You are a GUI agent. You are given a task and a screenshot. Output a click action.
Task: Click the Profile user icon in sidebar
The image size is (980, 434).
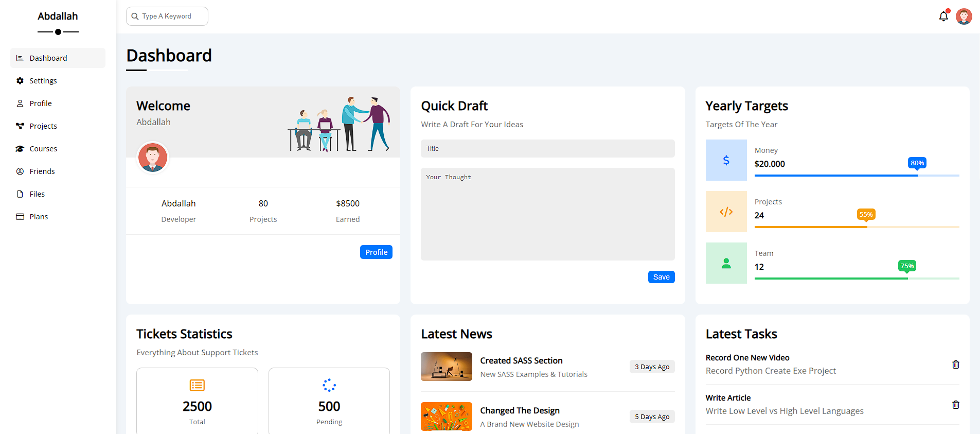coord(20,103)
